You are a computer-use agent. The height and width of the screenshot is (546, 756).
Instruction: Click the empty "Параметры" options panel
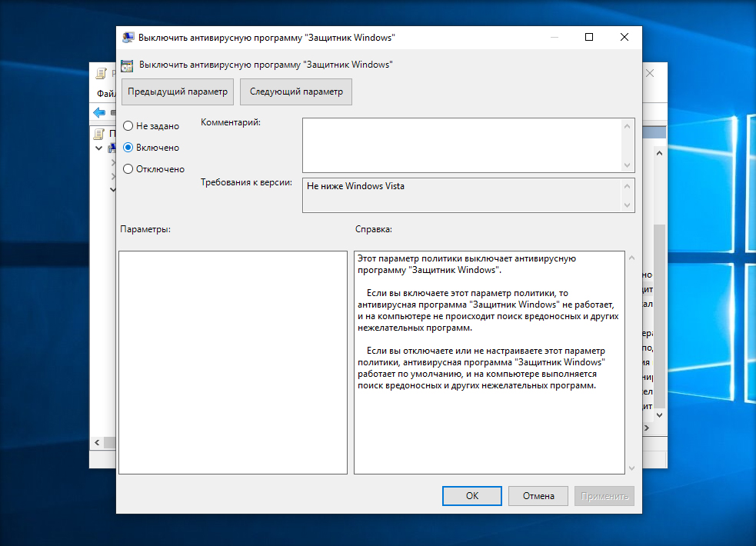tap(233, 362)
